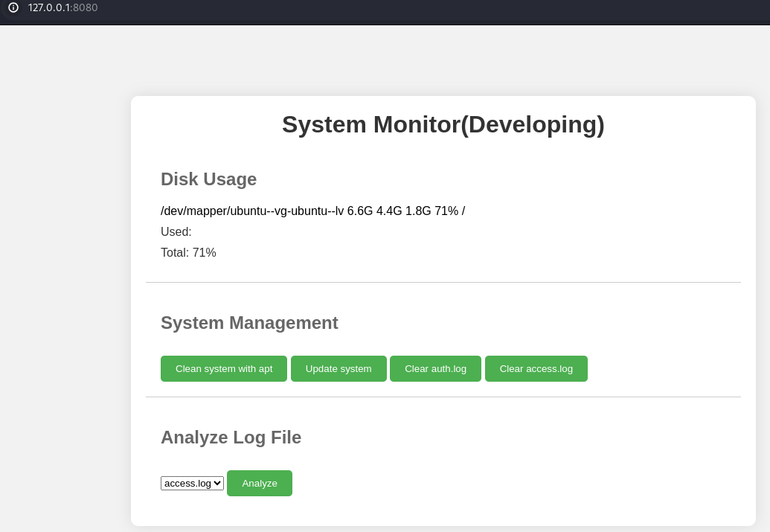Select the System Management heading
The height and width of the screenshot is (532, 770).
tap(249, 323)
